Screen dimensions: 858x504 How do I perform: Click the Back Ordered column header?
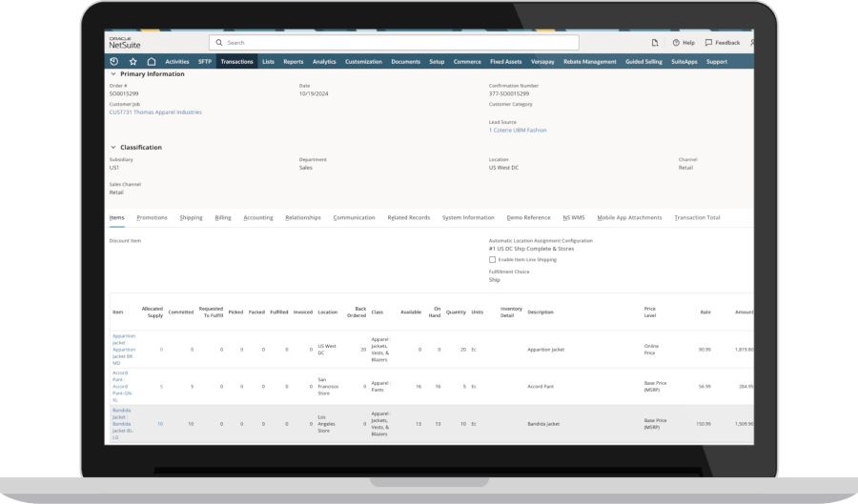357,312
